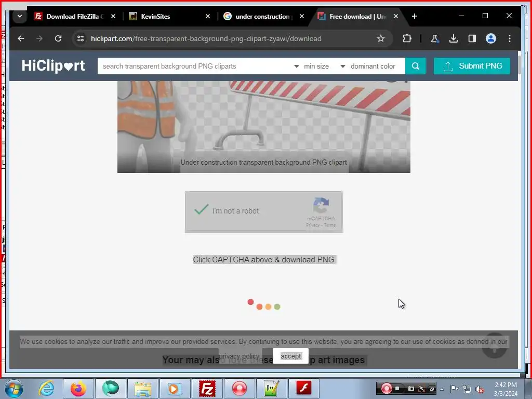Open the red round recorder taskbar icon
The height and width of the screenshot is (399, 532).
239,389
